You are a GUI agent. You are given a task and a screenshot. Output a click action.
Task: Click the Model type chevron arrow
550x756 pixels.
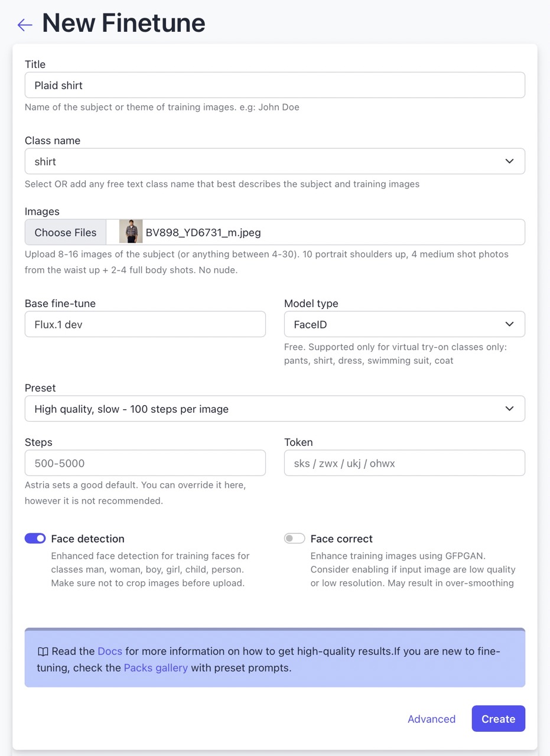(509, 324)
